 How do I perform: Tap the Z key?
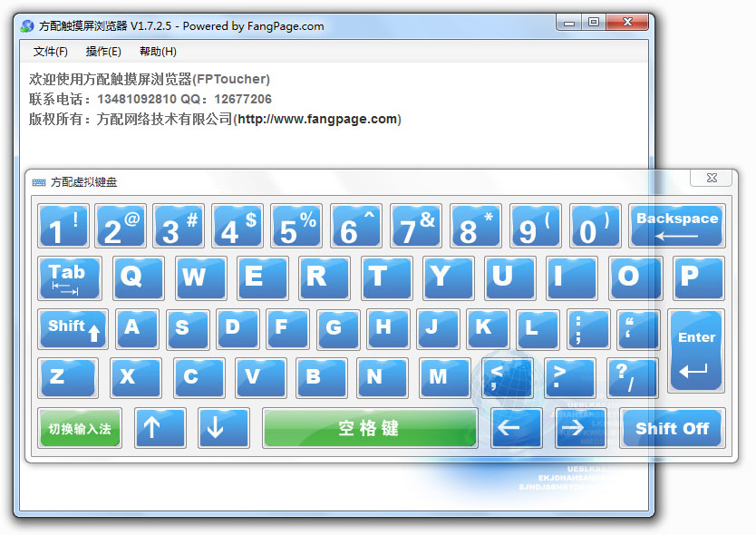click(68, 378)
